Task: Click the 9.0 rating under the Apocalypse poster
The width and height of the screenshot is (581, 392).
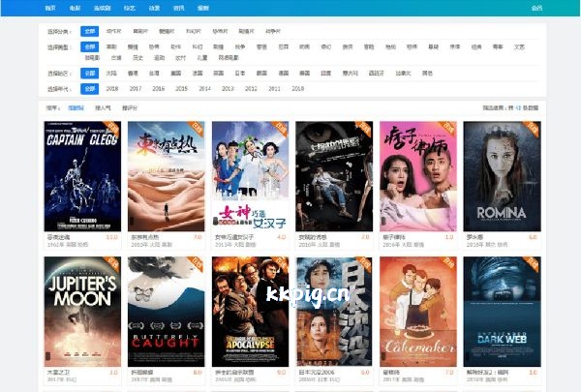Action: [281, 372]
